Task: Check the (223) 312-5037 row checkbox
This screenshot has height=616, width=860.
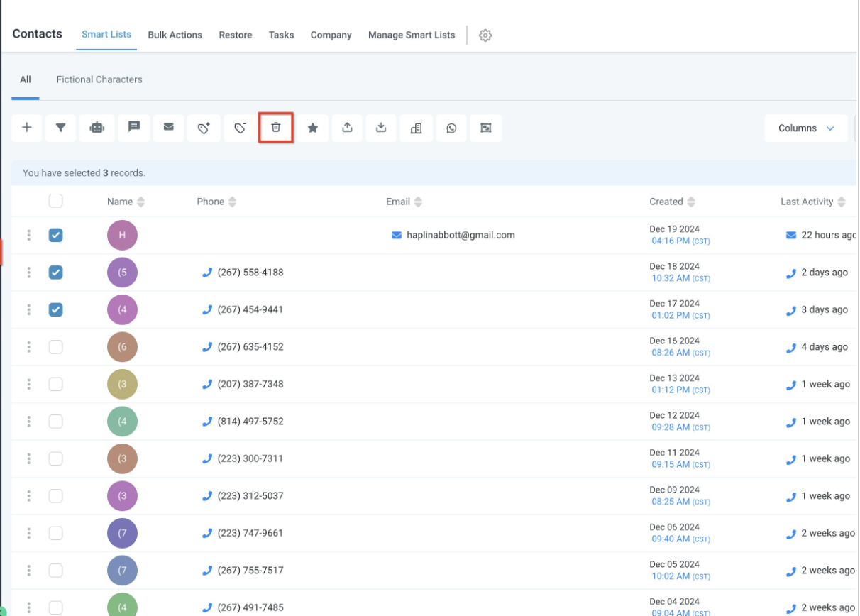Action: (x=56, y=496)
